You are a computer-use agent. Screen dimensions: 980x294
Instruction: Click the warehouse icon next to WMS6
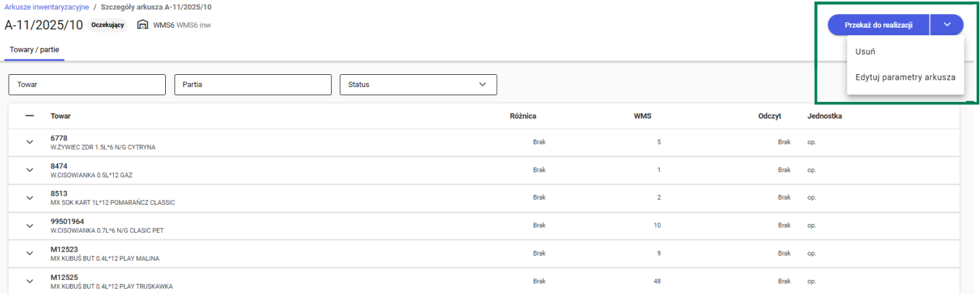pyautogui.click(x=142, y=25)
